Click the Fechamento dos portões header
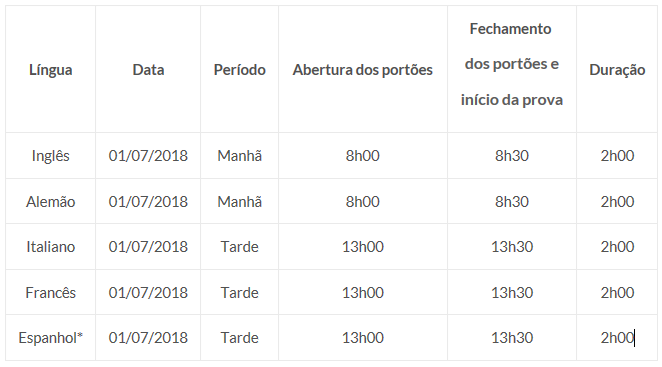Image resolution: width=662 pixels, height=367 pixels. (512, 64)
